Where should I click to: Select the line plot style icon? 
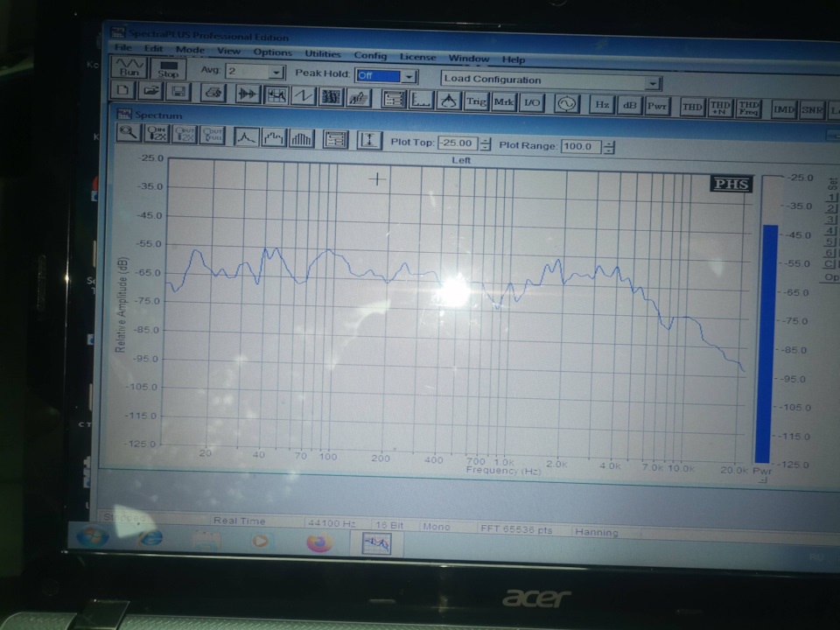(x=247, y=136)
